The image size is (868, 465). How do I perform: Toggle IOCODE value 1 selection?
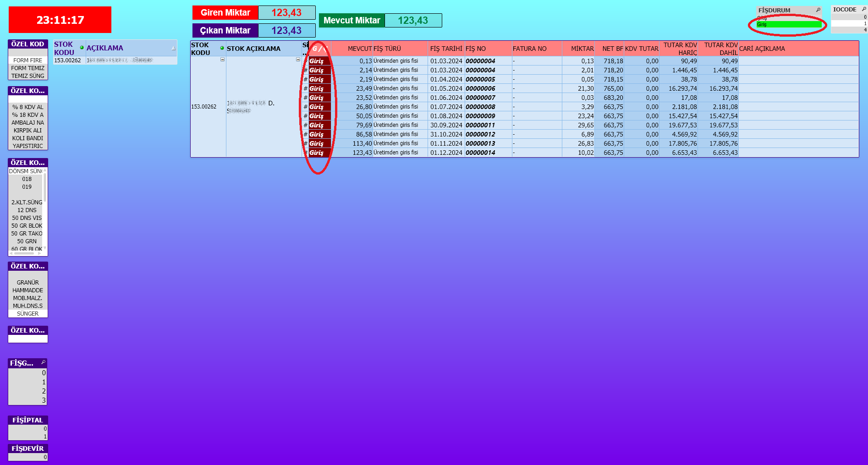tap(849, 23)
